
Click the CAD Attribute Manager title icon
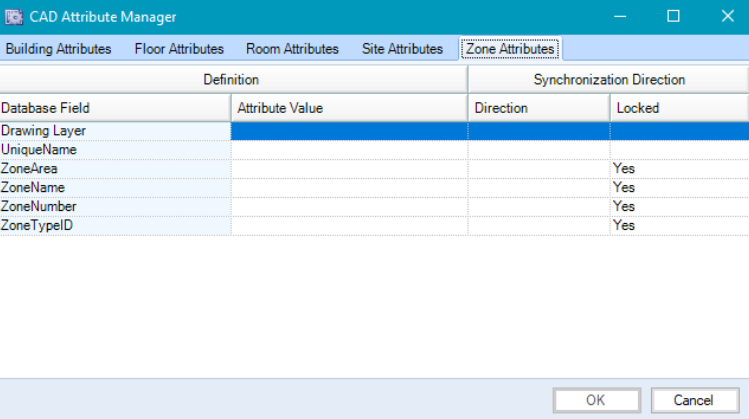pyautogui.click(x=14, y=17)
